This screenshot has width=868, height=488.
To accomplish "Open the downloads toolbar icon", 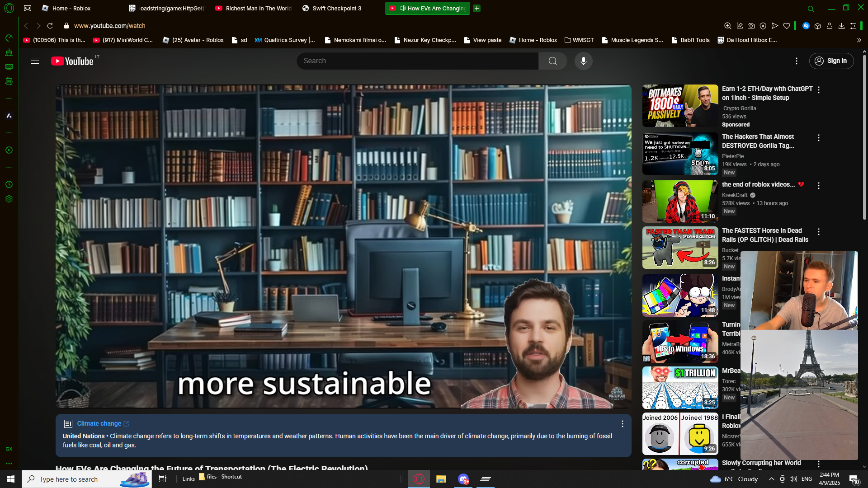I will tap(841, 26).
